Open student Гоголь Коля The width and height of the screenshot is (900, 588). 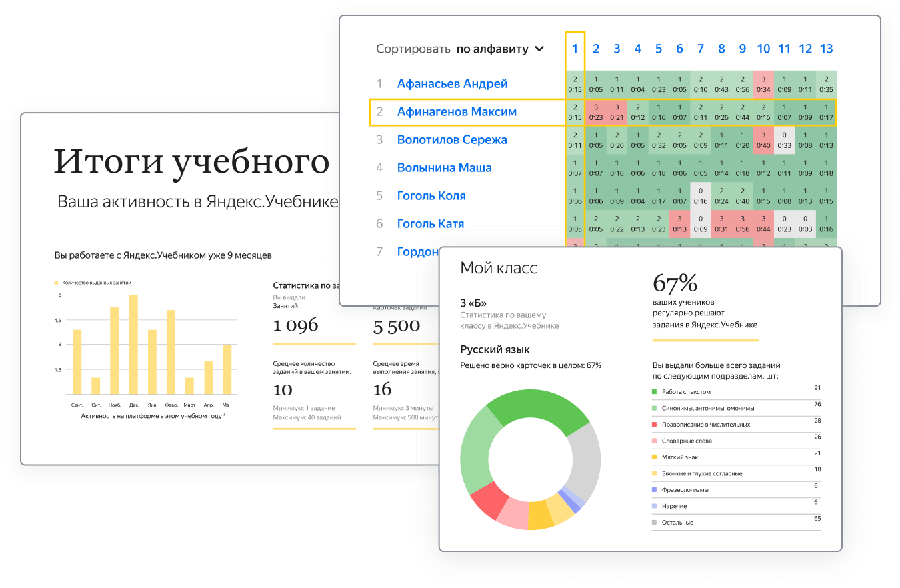[431, 195]
